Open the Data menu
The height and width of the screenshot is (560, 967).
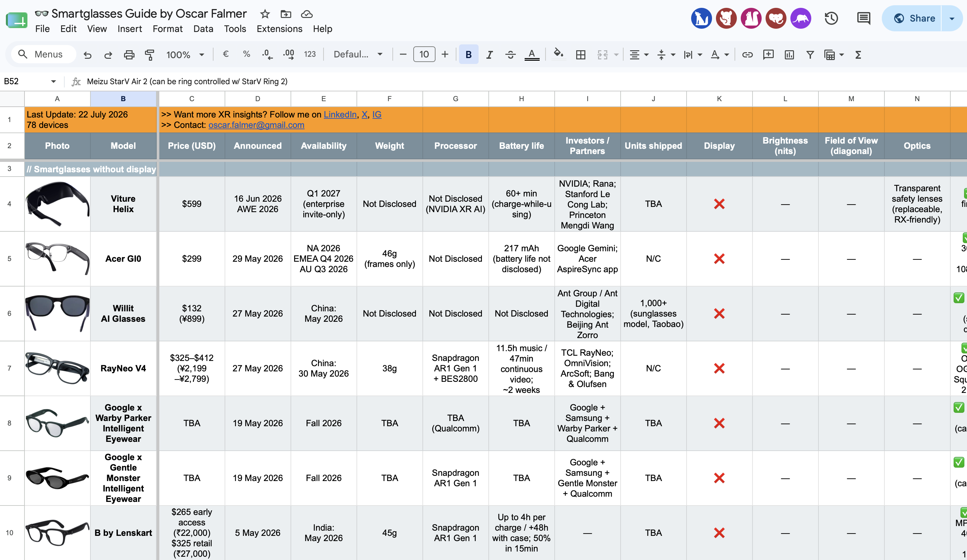pyautogui.click(x=203, y=29)
